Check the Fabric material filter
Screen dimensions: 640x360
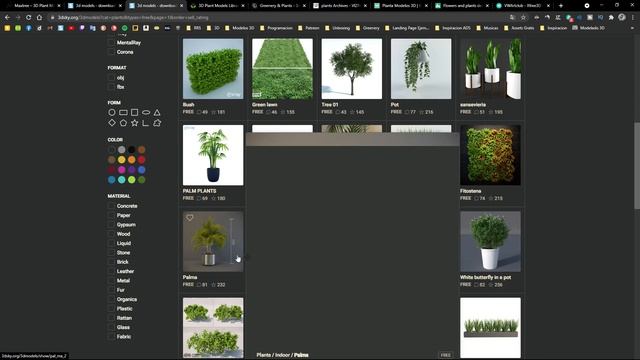[111, 337]
